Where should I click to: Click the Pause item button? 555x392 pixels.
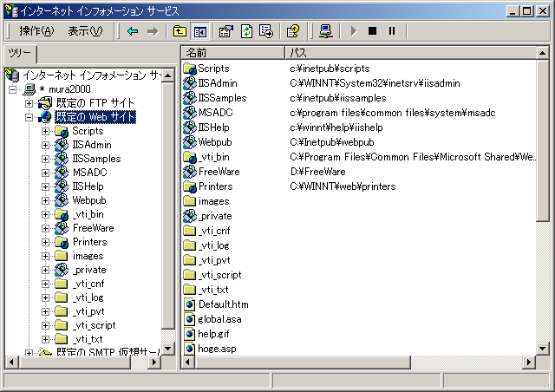(392, 31)
